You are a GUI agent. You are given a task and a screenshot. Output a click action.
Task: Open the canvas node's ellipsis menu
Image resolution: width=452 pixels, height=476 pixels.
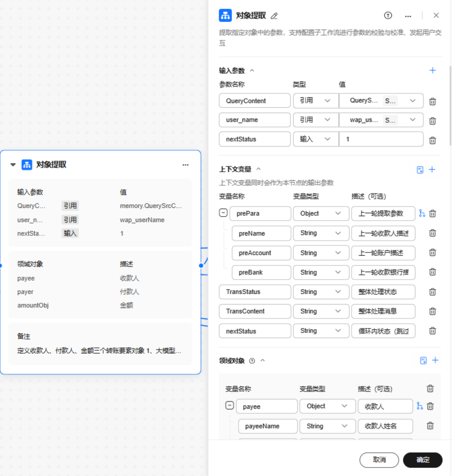click(186, 165)
